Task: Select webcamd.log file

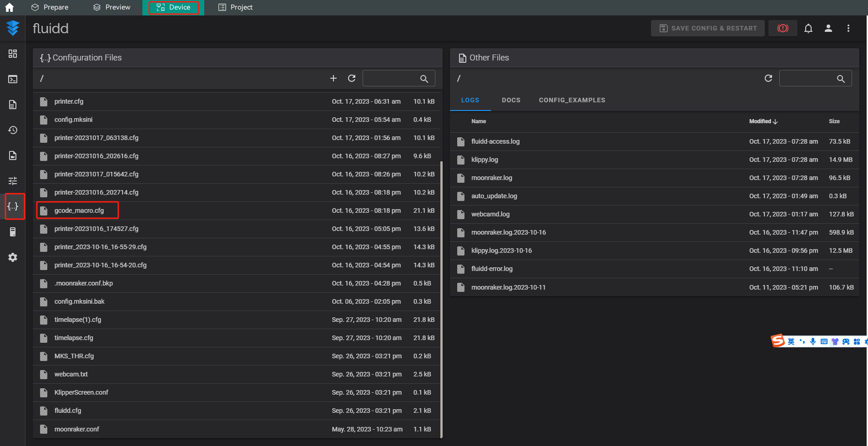Action: [655, 214]
